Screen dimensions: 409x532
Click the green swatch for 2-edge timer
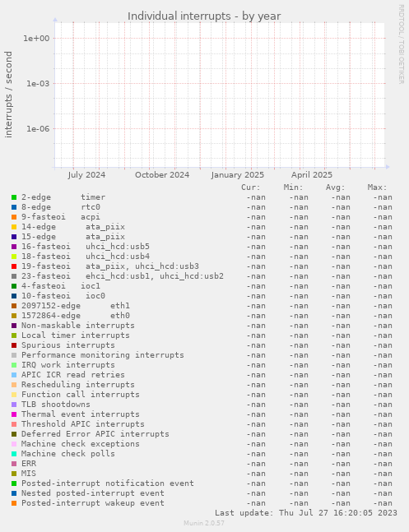point(14,197)
